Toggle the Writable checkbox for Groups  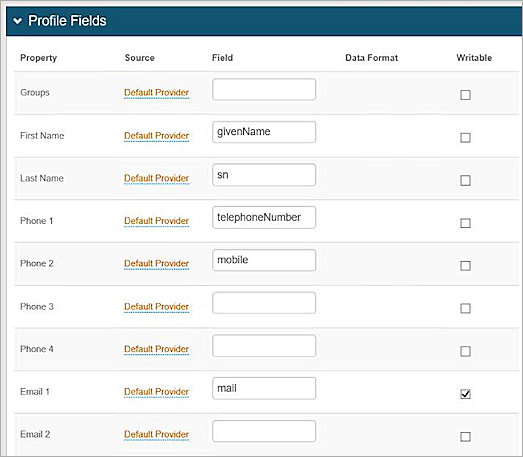coord(465,95)
